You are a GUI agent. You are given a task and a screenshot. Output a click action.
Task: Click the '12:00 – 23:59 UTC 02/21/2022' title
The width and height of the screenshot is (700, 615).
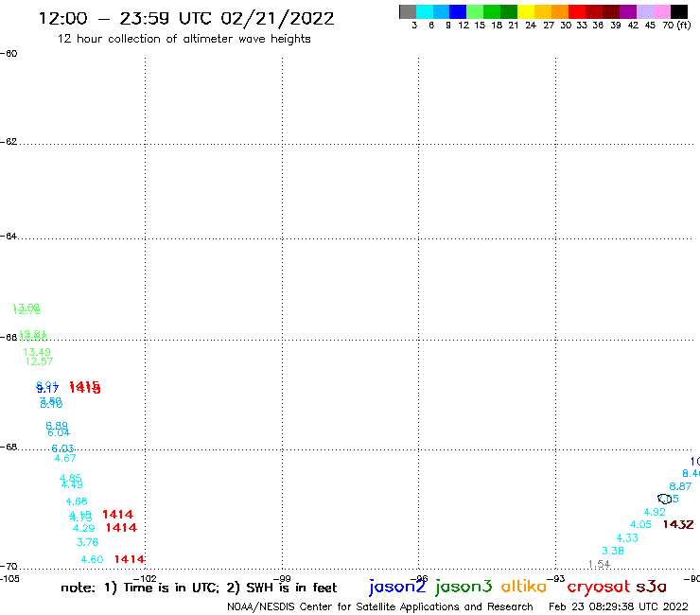click(x=186, y=19)
